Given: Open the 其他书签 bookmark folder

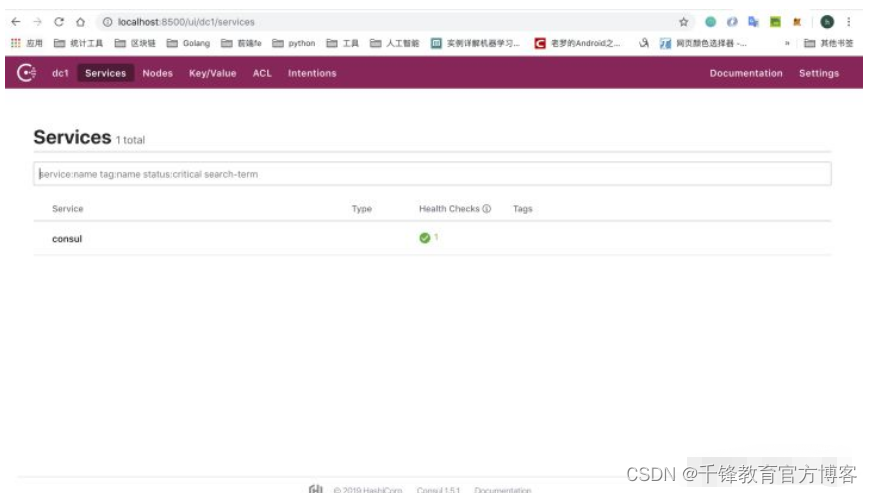Looking at the screenshot, I should (x=829, y=43).
